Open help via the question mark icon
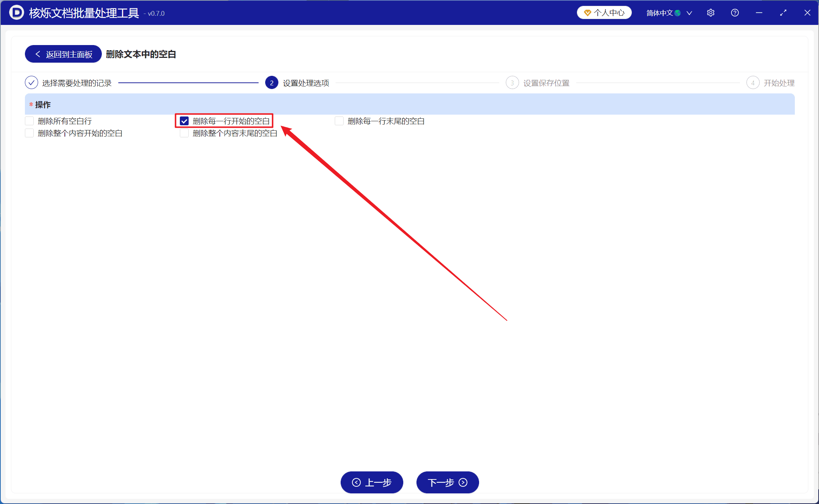 pos(735,13)
